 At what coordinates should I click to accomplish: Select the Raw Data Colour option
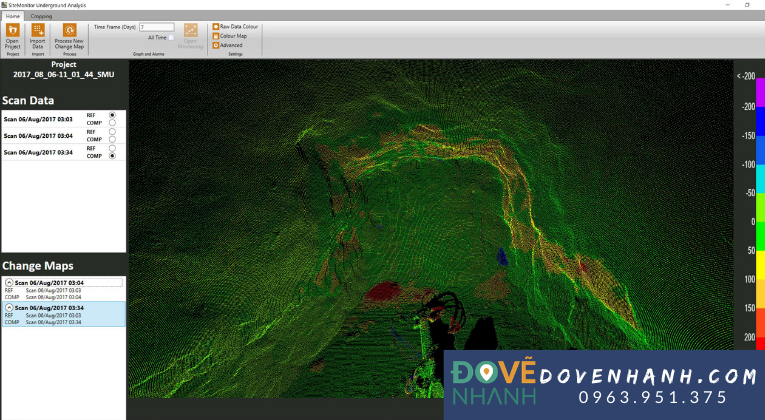[235, 27]
